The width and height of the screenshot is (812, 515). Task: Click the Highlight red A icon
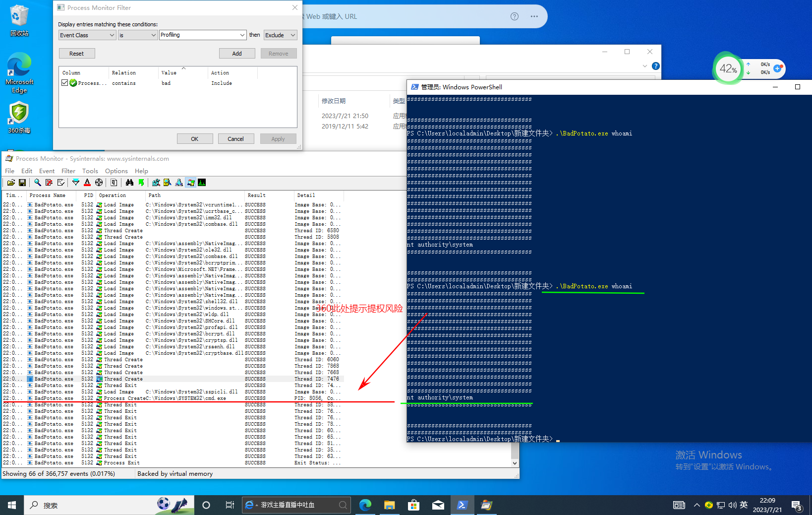pos(87,183)
